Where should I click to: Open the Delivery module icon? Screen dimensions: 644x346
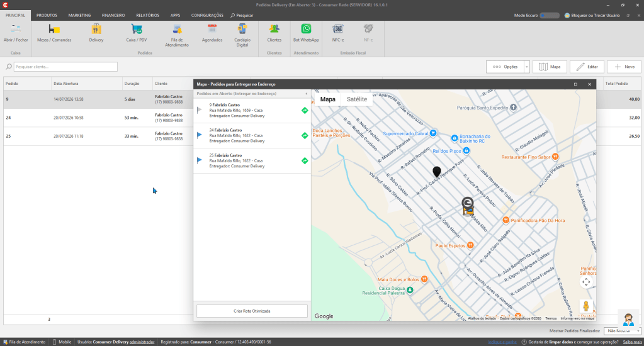(96, 33)
